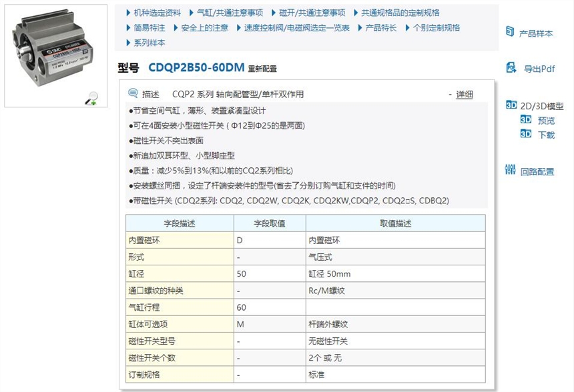Open the 气缸/共通注意事项 link

pyautogui.click(x=230, y=13)
